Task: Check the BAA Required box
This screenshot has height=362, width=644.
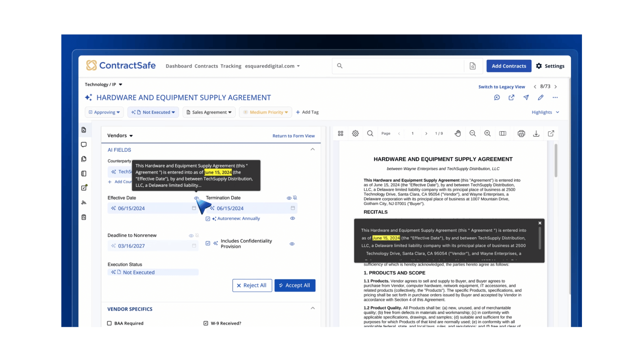Action: point(109,323)
